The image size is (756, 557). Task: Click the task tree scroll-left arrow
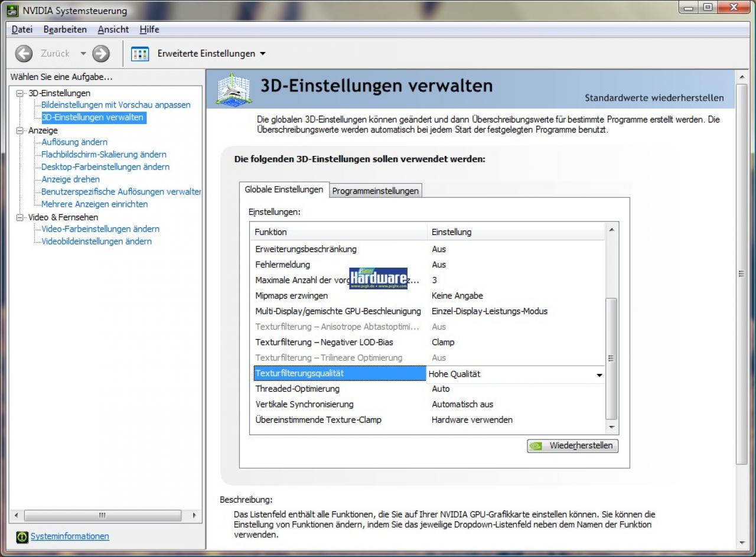coord(16,515)
